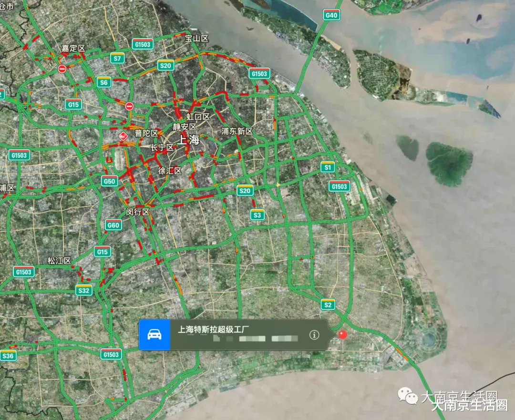Tap the G50 expressway shield

coord(109,181)
